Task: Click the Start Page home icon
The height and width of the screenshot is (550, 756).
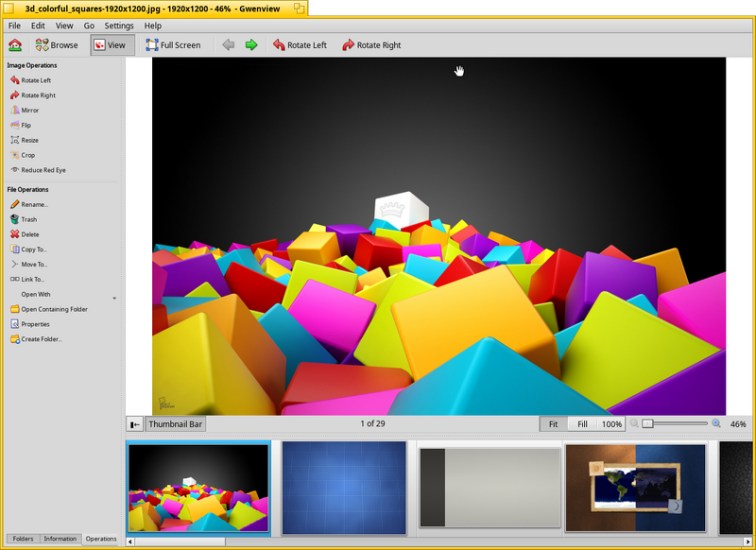Action: coord(15,44)
